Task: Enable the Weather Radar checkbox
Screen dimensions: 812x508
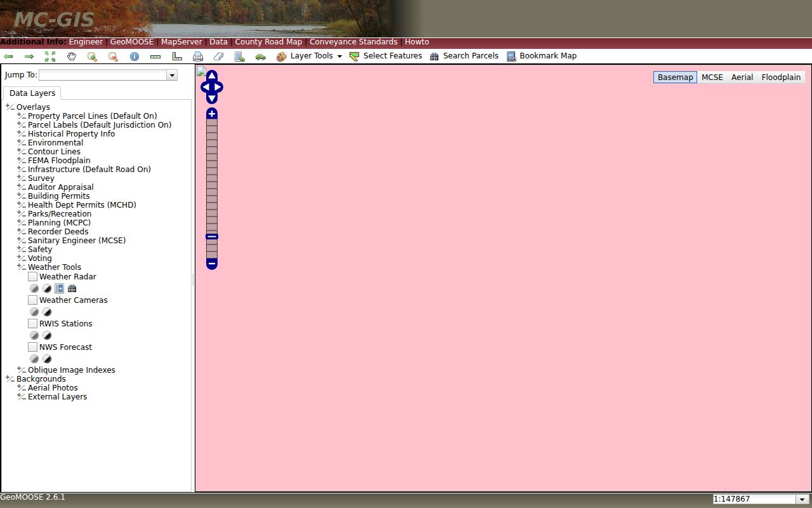Action: 33,277
